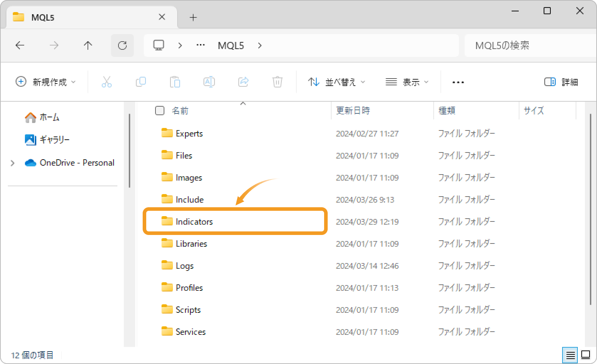Click the Services folder icon
The width and height of the screenshot is (597, 364).
tap(167, 331)
